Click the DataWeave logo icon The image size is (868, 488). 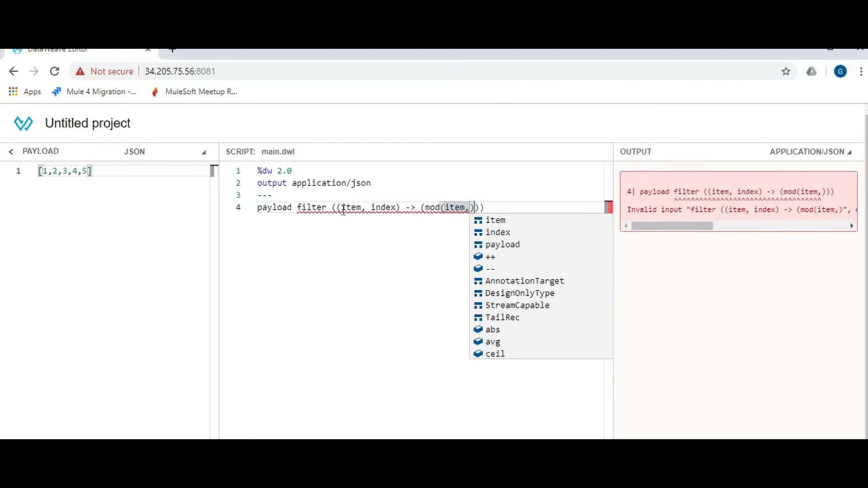[x=23, y=123]
